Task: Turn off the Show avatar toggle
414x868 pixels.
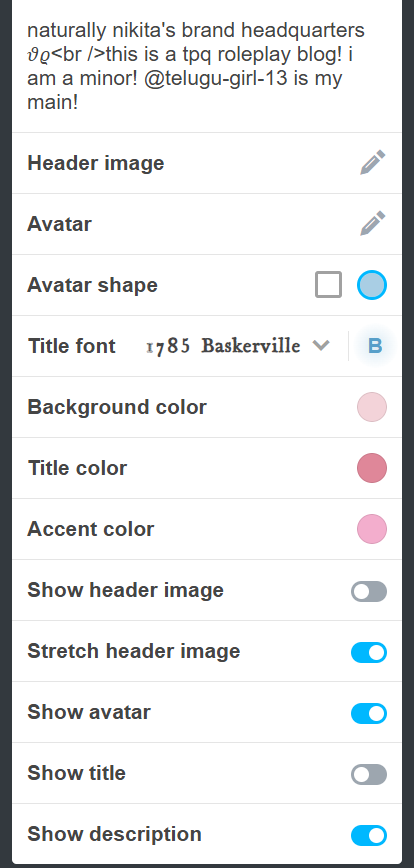Action: (369, 713)
